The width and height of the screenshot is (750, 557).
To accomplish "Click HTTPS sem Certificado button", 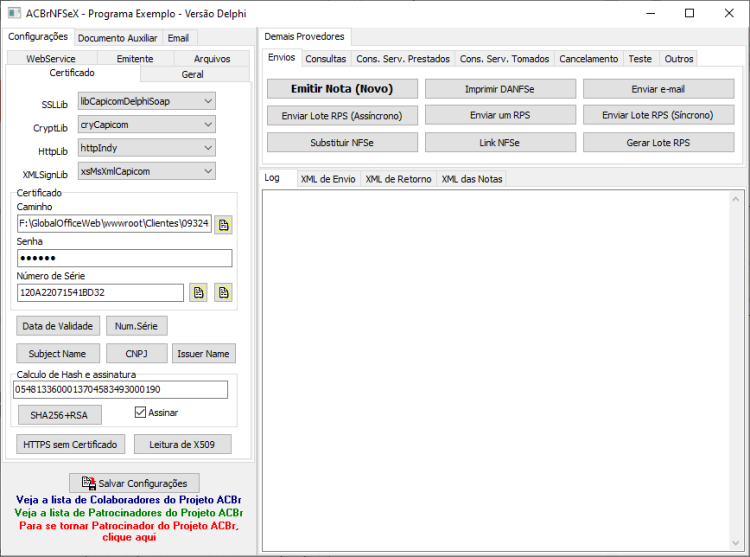I will tap(70, 444).
